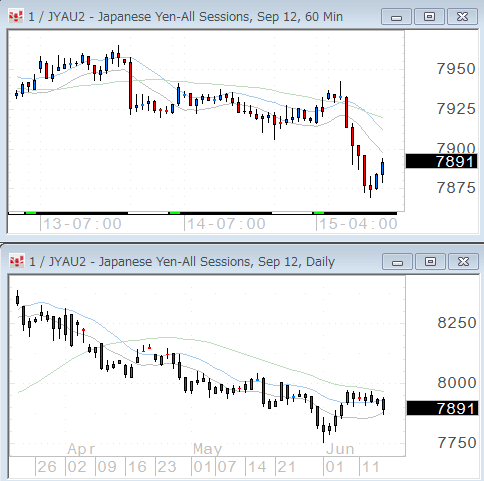Click the May month label on the Daily chart
The width and height of the screenshot is (484, 481).
click(x=207, y=449)
